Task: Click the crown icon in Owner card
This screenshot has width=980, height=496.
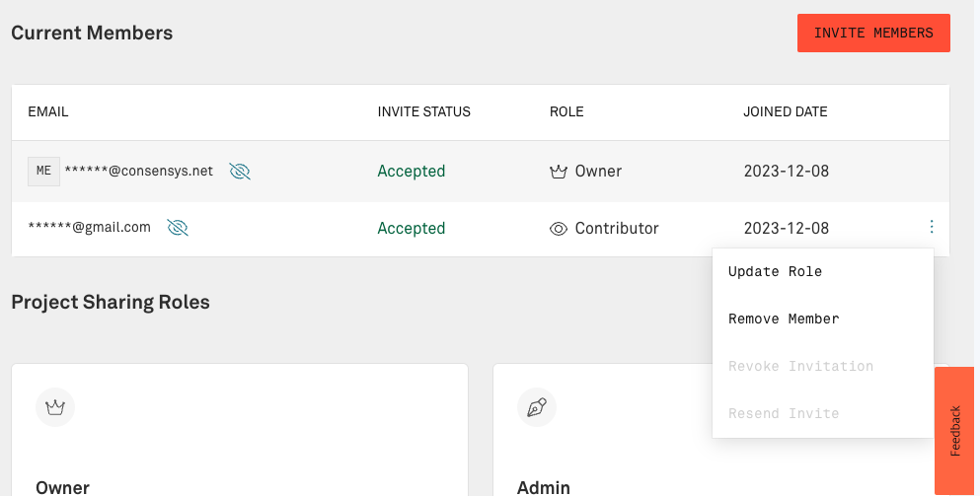Action: (55, 407)
